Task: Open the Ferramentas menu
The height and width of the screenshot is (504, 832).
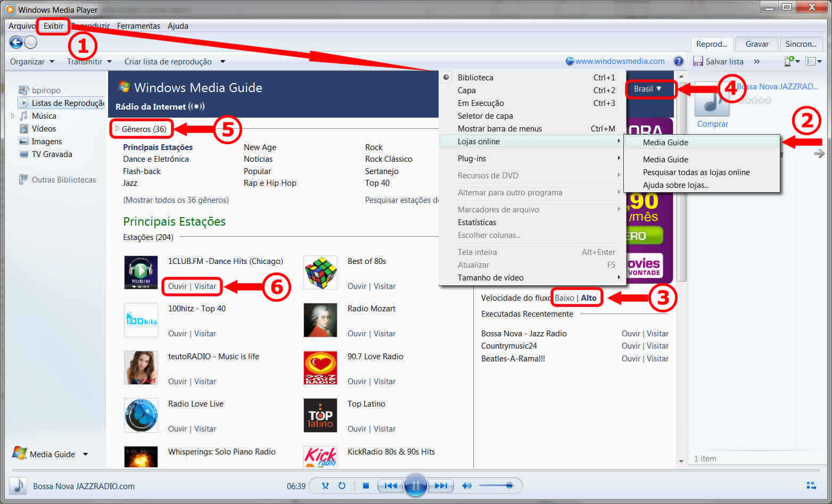Action: (x=138, y=26)
